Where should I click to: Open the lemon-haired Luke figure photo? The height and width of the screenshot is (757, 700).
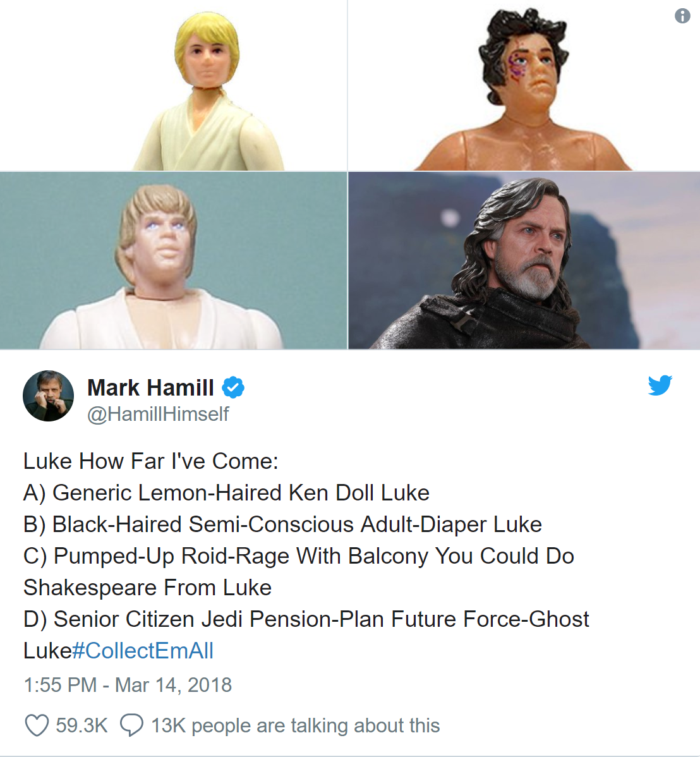click(173, 85)
